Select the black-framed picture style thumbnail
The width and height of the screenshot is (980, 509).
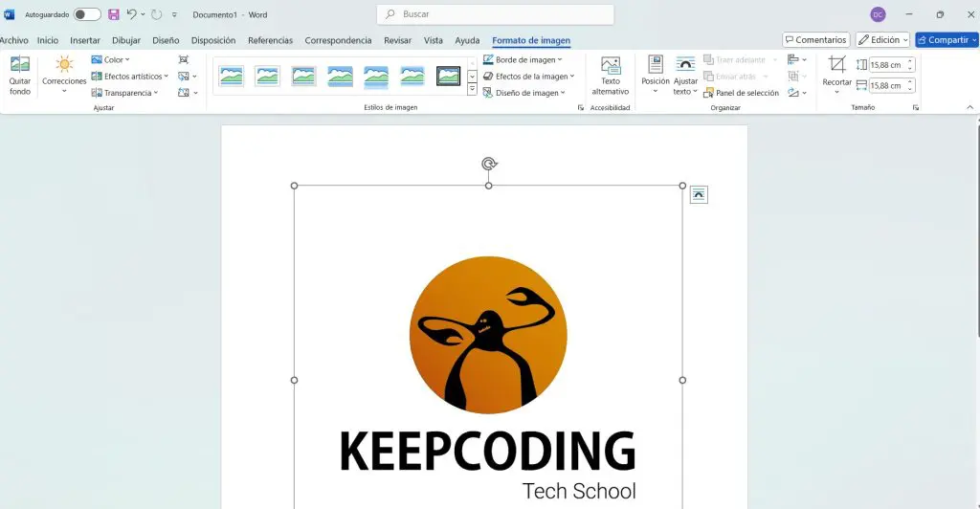448,76
